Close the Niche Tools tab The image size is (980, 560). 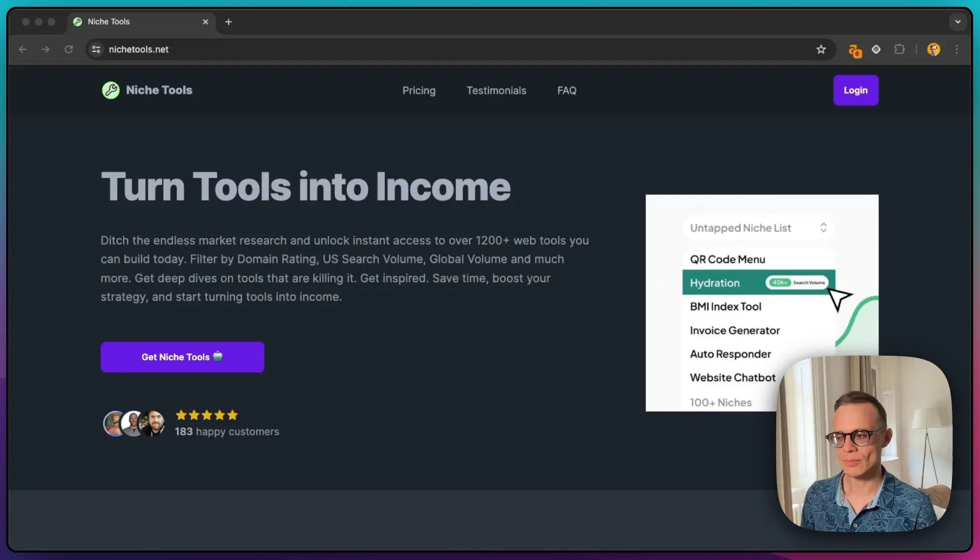[x=205, y=22]
